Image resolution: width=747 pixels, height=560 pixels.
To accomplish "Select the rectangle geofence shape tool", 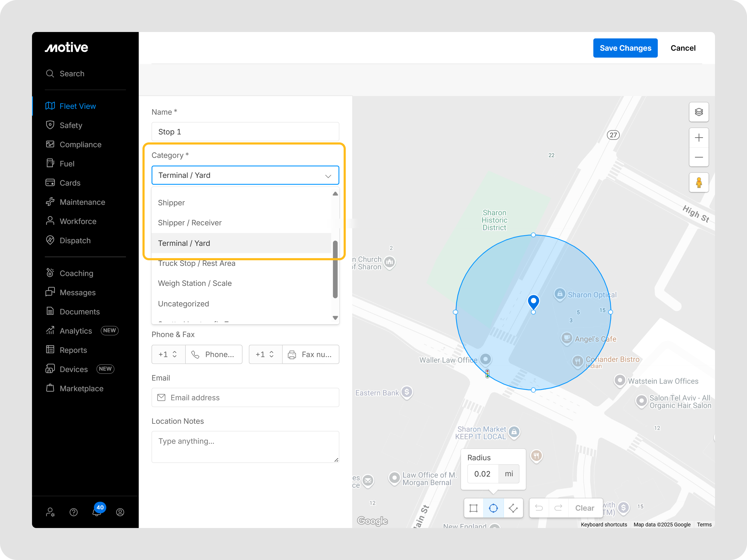I will (x=474, y=508).
